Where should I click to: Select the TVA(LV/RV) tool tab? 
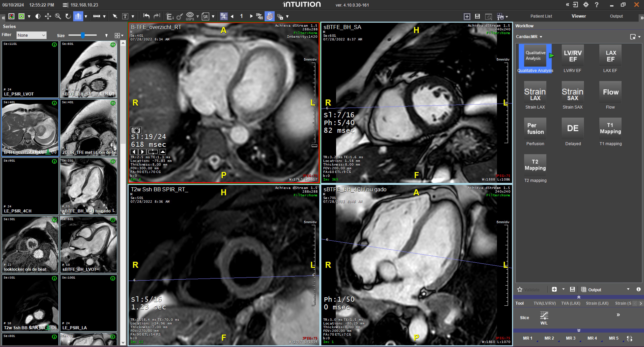(x=544, y=303)
